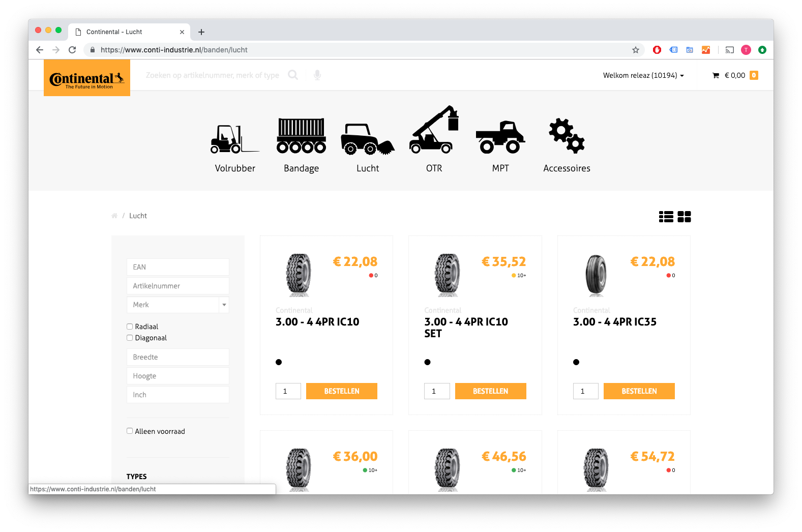This screenshot has width=802, height=532.
Task: Click the Continental logo
Action: tap(87, 78)
